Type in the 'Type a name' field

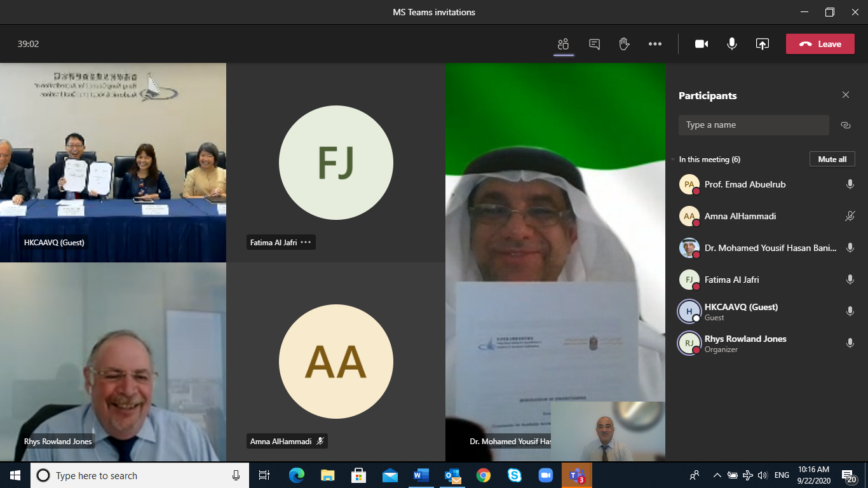(x=753, y=125)
